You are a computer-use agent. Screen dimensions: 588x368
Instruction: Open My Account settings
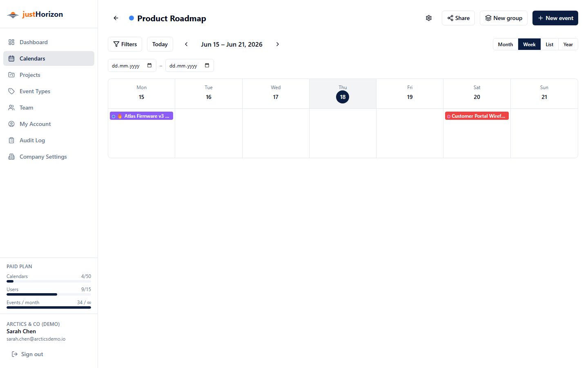coord(49,124)
